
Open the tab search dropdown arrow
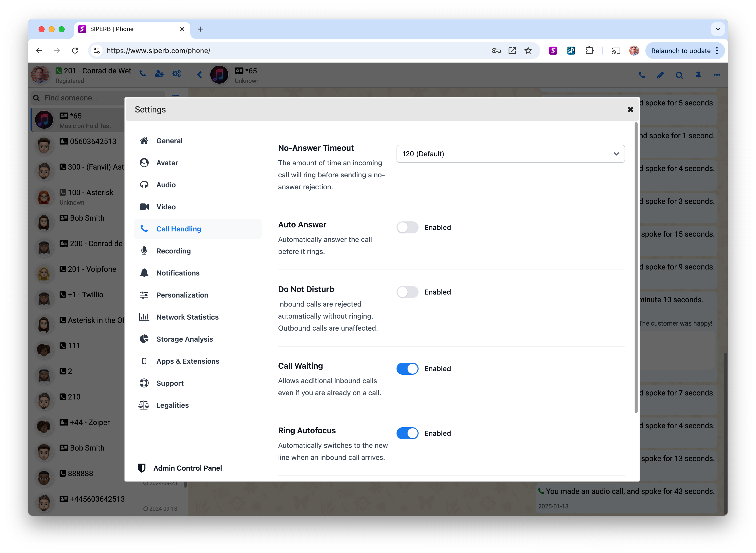point(718,29)
